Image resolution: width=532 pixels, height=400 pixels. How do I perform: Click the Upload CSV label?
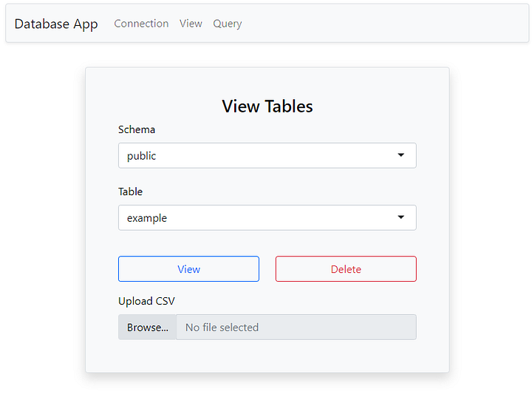pos(146,301)
